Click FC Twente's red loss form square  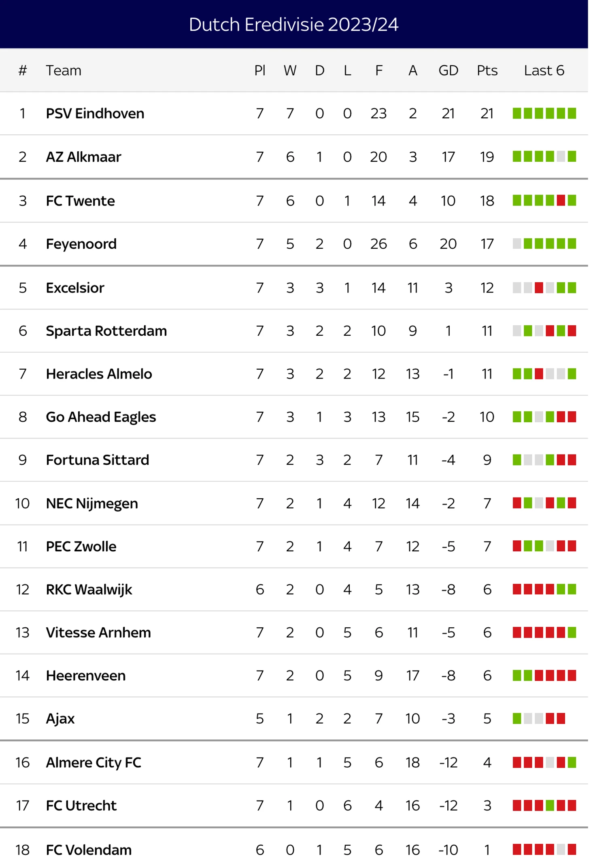click(561, 200)
